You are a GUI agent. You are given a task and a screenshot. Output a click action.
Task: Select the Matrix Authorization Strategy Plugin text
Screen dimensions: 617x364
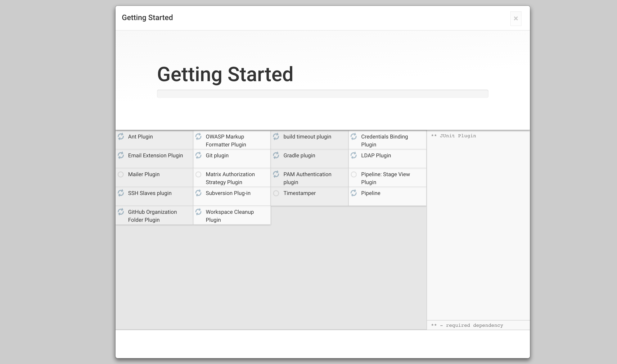click(x=230, y=178)
